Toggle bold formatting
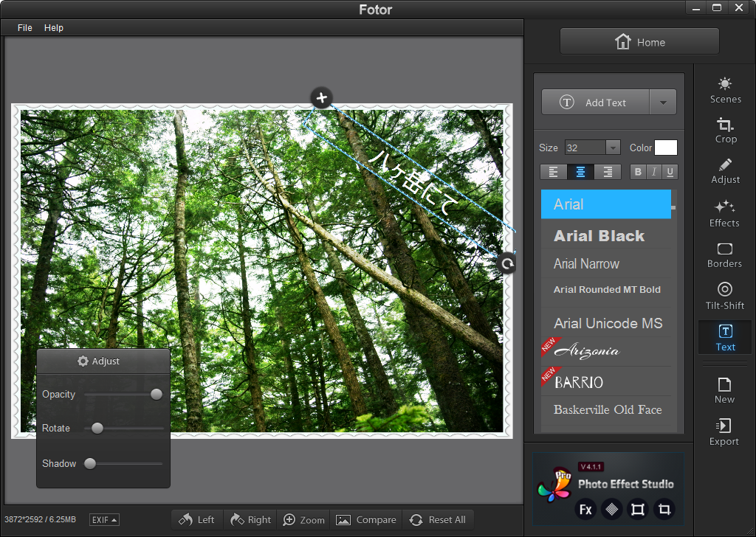 pos(638,172)
